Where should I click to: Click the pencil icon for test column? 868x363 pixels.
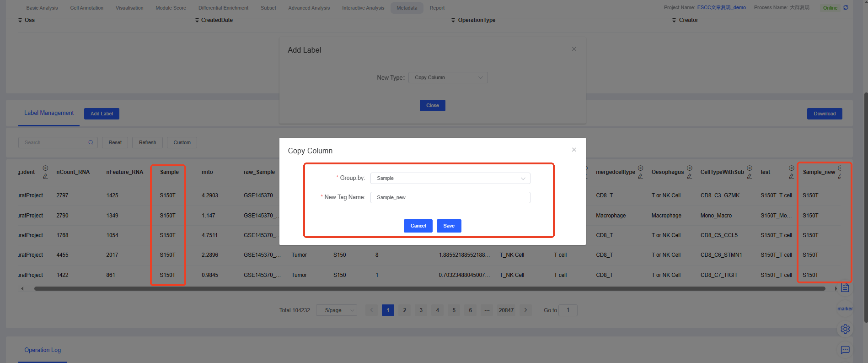click(x=791, y=177)
